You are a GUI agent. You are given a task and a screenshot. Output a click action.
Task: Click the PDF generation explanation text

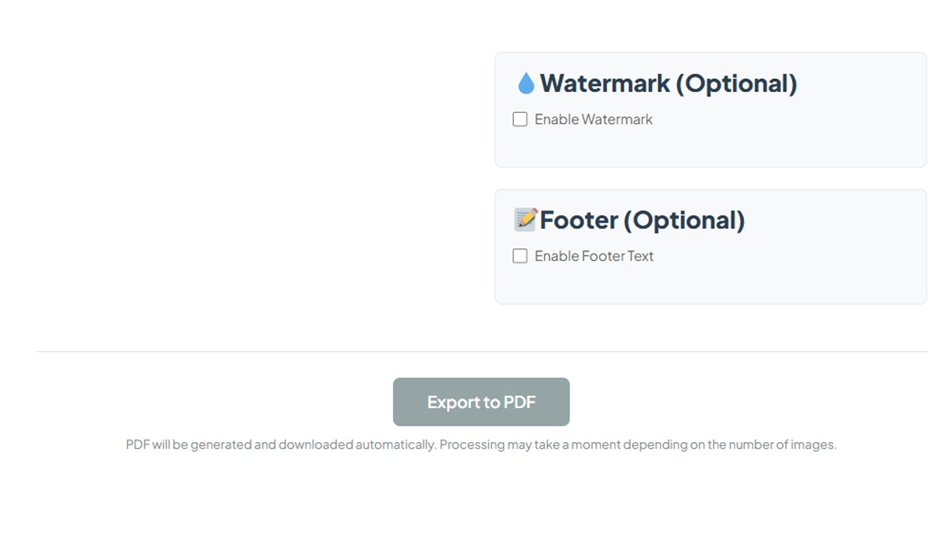tap(481, 444)
